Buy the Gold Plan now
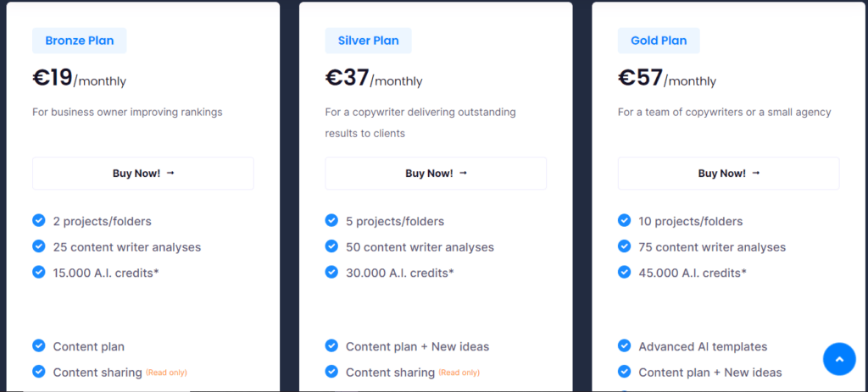This screenshot has height=392, width=868. click(728, 173)
